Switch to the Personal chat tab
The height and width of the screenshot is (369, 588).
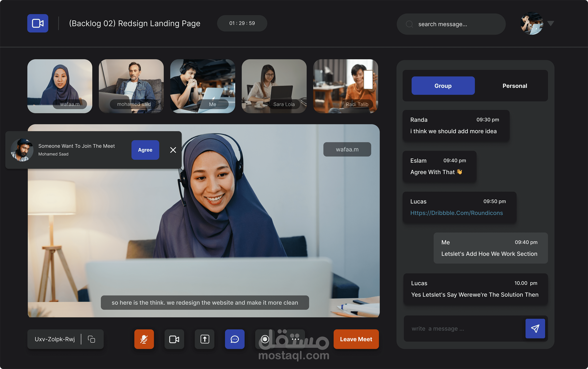[x=514, y=86]
